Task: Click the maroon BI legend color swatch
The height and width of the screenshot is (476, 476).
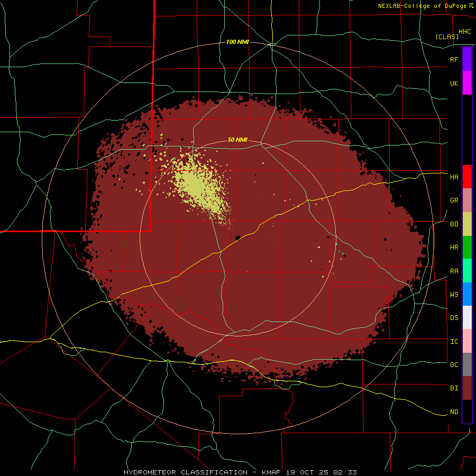Action: [467, 388]
